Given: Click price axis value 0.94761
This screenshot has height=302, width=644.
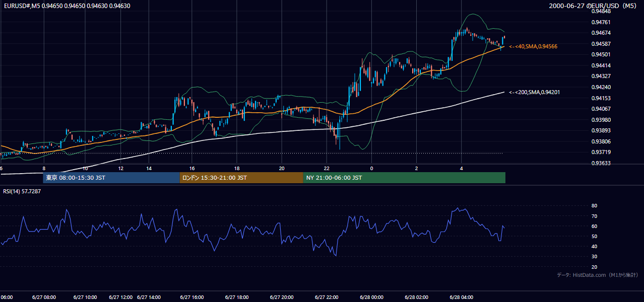Looking at the screenshot, I should tap(601, 22).
